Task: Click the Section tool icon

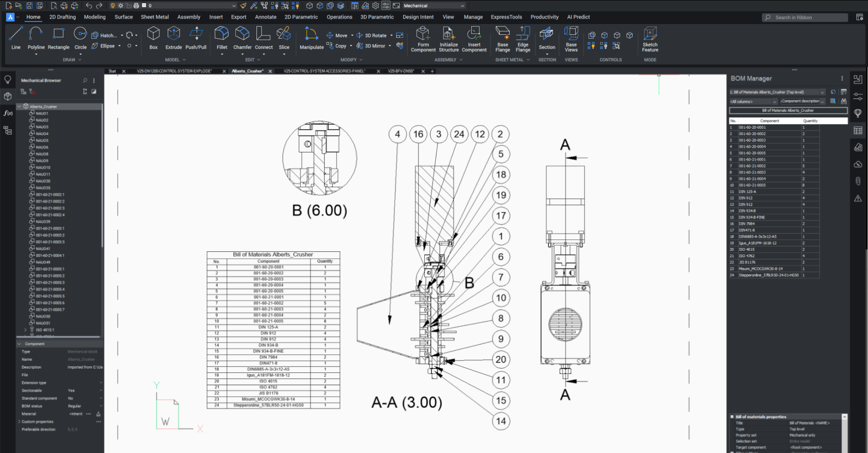Action: pyautogui.click(x=547, y=35)
